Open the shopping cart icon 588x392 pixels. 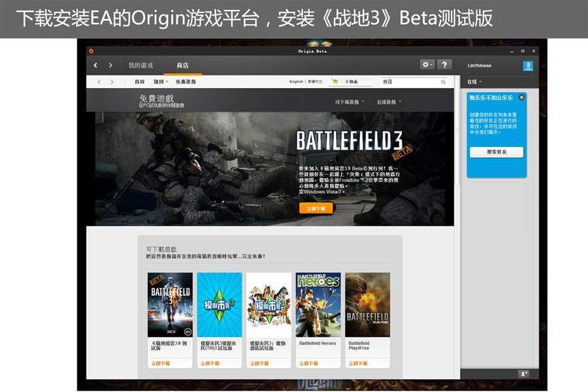click(335, 81)
